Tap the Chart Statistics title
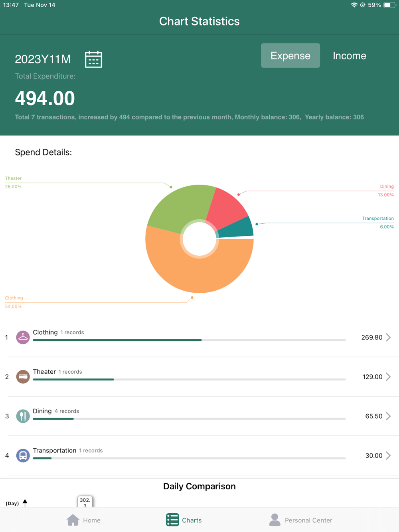 [x=199, y=21]
